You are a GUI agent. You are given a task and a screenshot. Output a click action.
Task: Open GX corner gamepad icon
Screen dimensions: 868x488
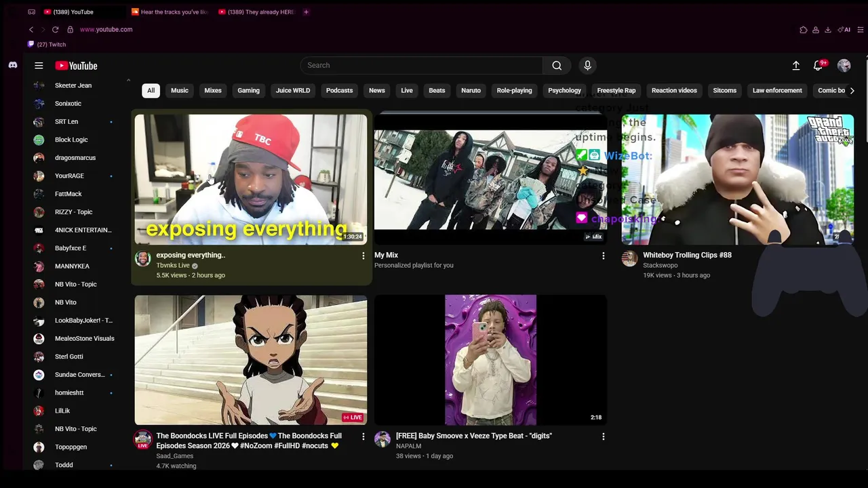[x=31, y=12]
